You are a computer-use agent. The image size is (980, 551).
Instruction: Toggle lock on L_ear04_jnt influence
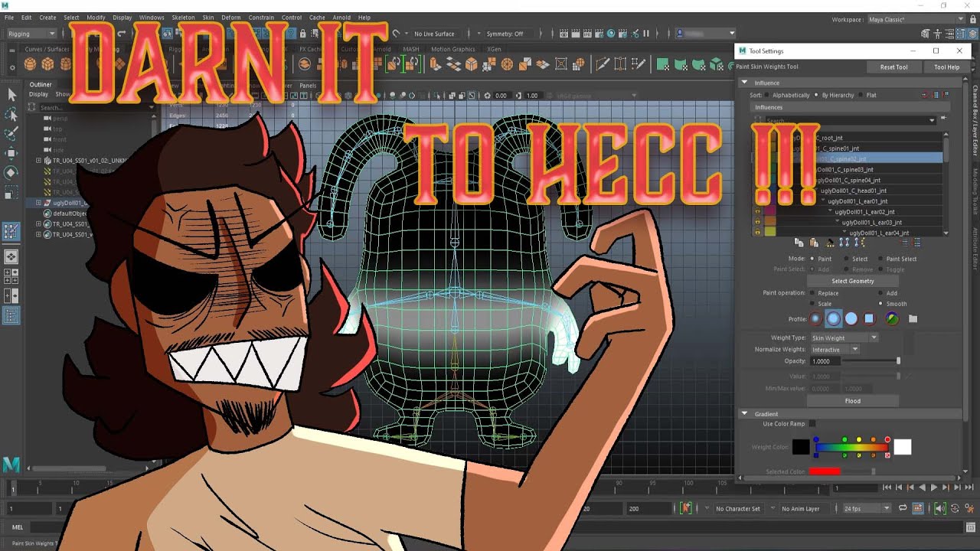(757, 233)
